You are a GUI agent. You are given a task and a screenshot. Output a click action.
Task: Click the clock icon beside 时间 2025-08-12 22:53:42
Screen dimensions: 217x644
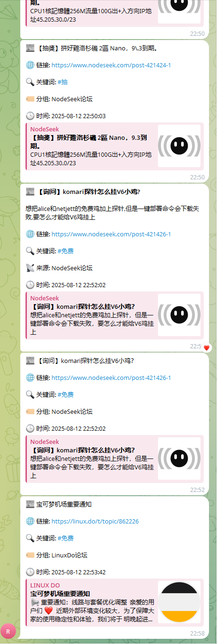tap(30, 572)
